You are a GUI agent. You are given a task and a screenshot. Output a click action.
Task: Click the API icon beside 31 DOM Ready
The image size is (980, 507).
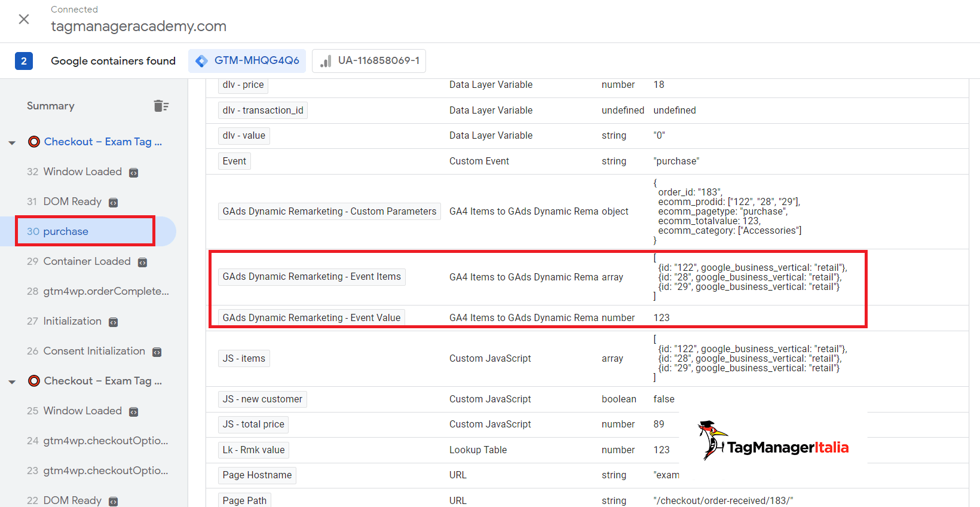[114, 203]
